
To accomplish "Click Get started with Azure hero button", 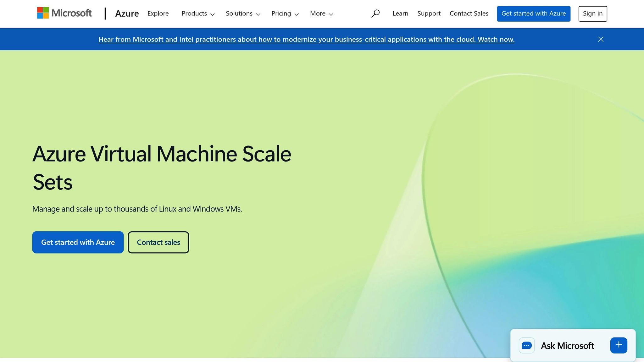I will click(x=78, y=242).
